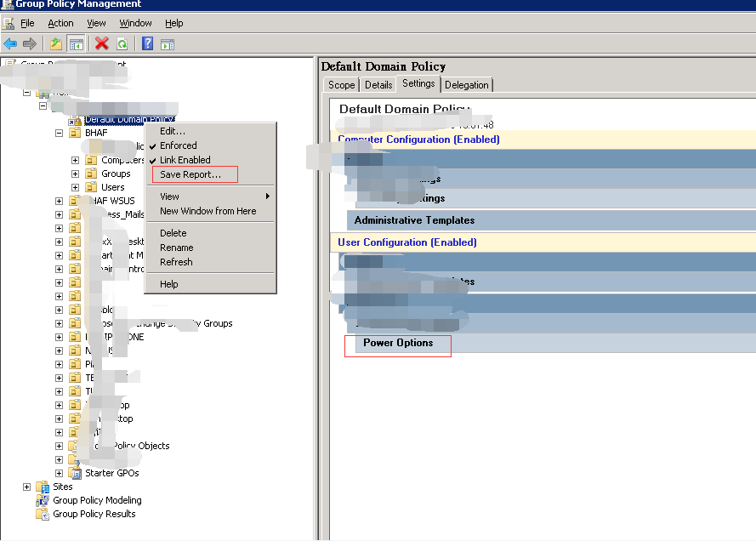Select the Users tree item label
The width and height of the screenshot is (756, 541).
click(x=113, y=187)
